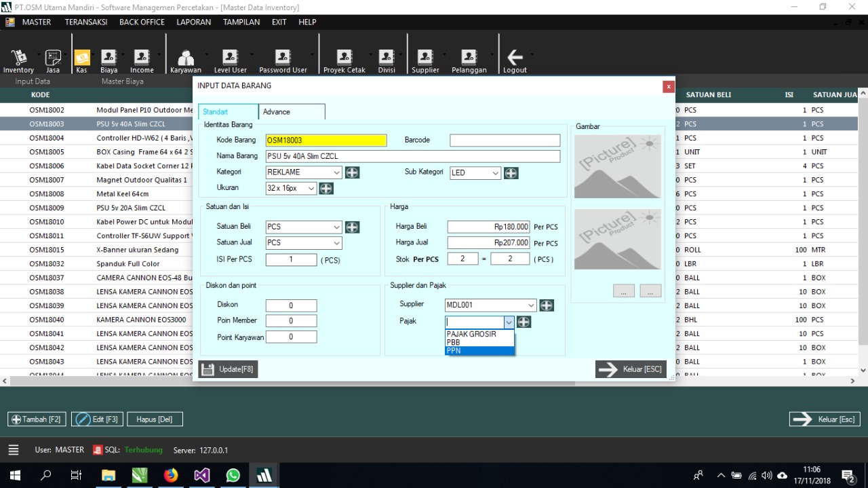Click the Poin Member input field
Viewport: 868px width, 488px height.
[291, 321]
